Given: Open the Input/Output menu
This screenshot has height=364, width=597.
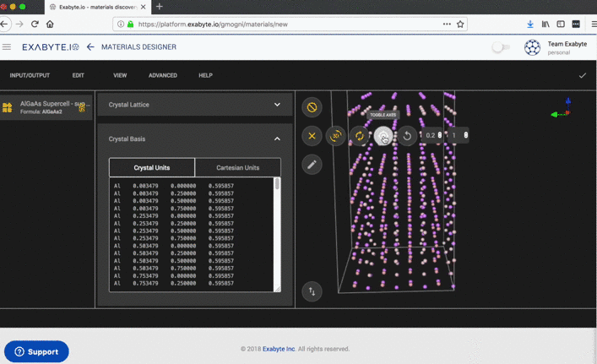Looking at the screenshot, I should click(30, 75).
